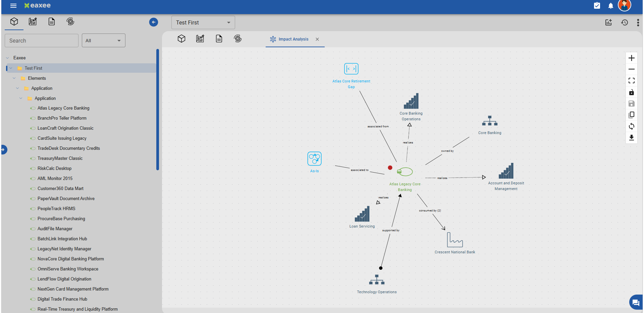Collapse the Elements folder
Viewport: 644px width, 313px height.
(x=14, y=78)
